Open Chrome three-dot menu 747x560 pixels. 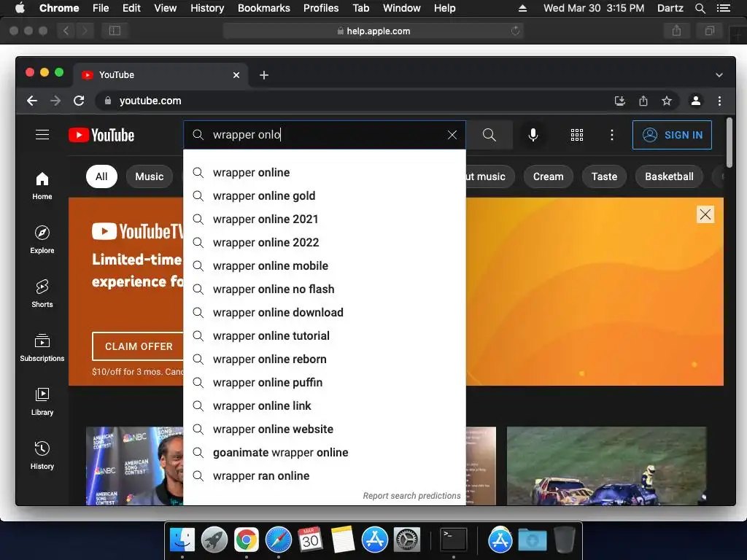pyautogui.click(x=719, y=101)
